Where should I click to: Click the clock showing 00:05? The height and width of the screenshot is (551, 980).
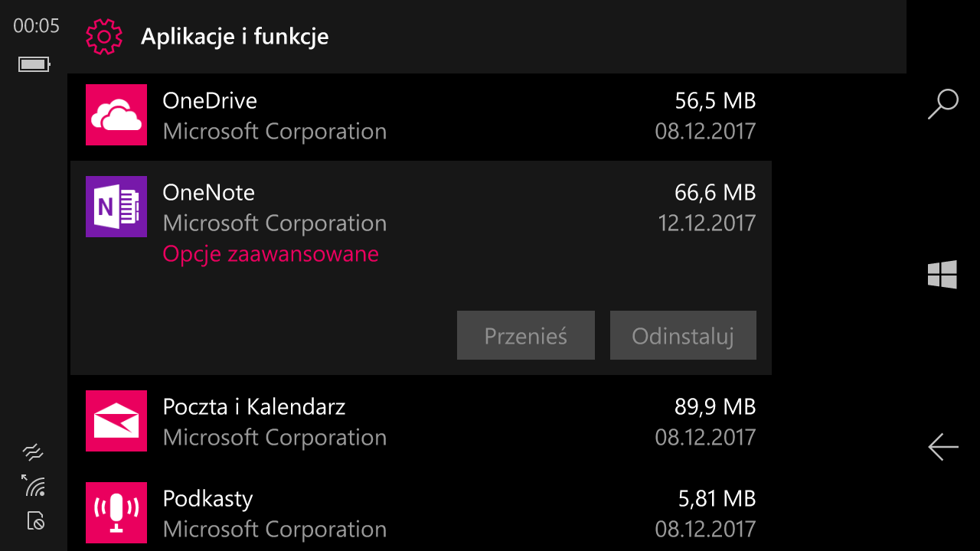37,25
